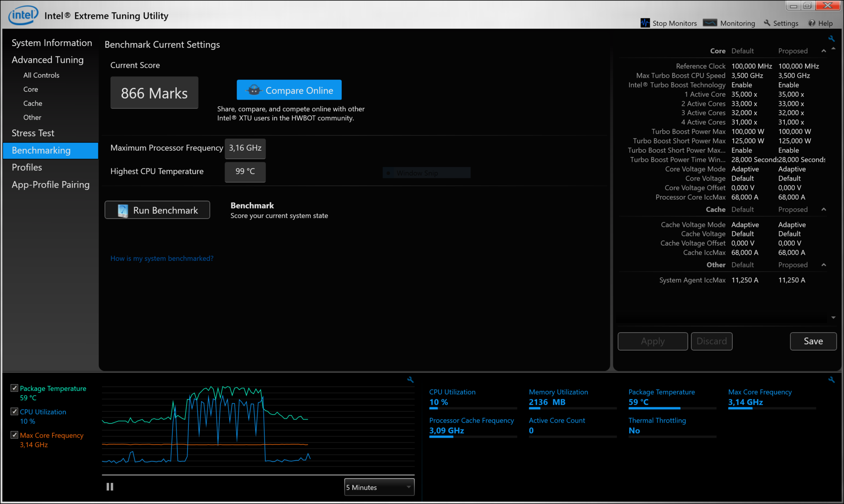The width and height of the screenshot is (844, 504).
Task: Pause the monitoring graph
Action: (110, 487)
